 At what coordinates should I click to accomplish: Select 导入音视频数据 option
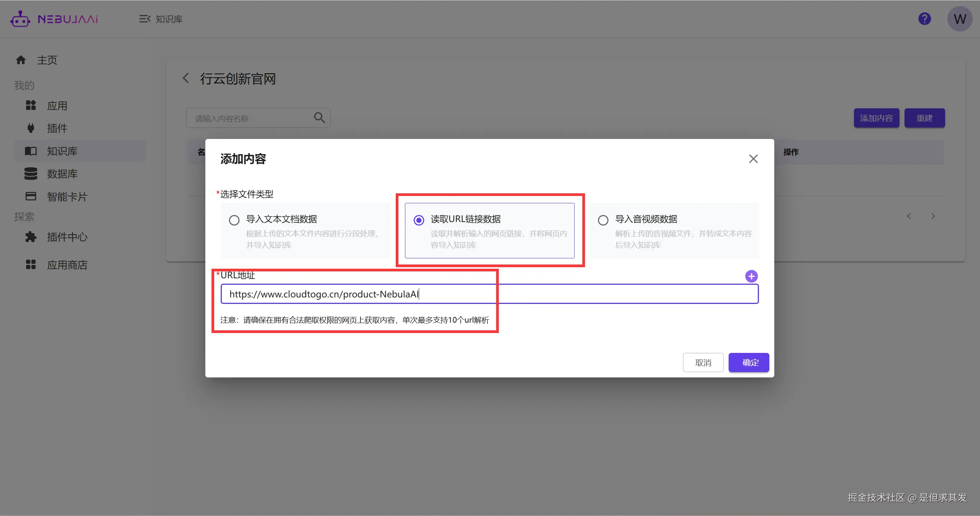tap(602, 220)
